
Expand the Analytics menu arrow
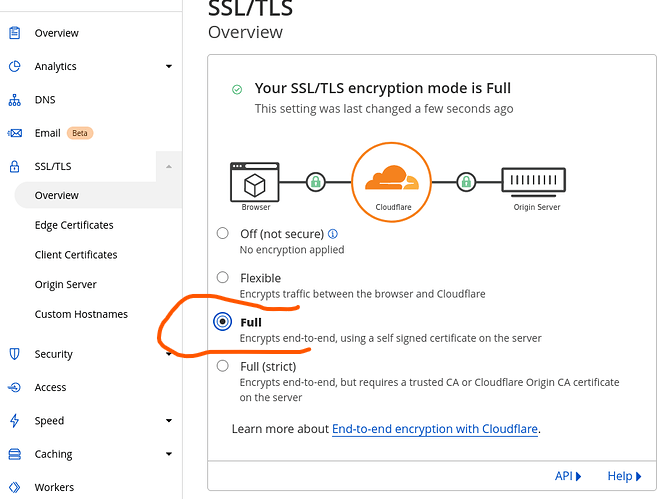tap(169, 67)
